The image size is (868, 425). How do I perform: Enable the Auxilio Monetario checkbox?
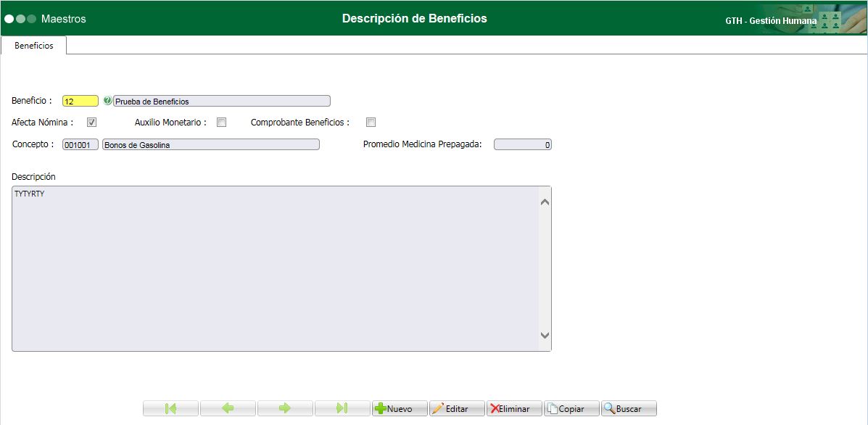click(x=221, y=123)
